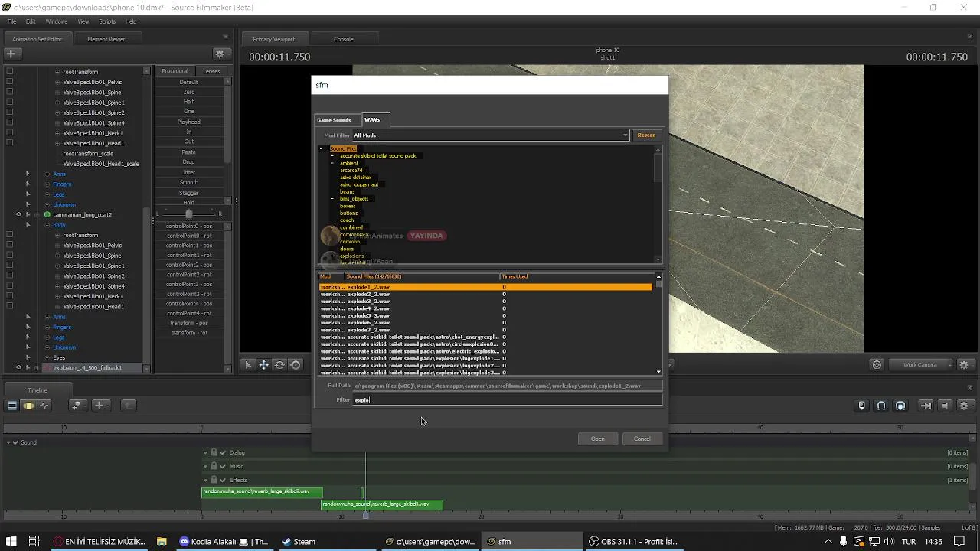Switch timeline to Graph Editor mode
The height and width of the screenshot is (551, 980).
tap(44, 406)
